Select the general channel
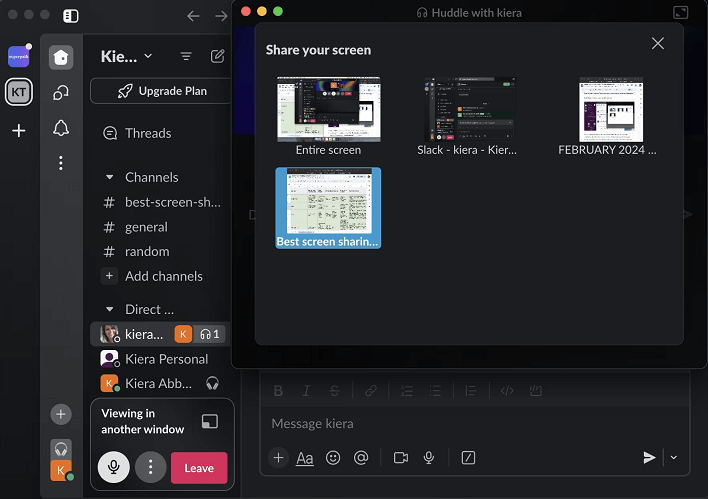 [146, 227]
